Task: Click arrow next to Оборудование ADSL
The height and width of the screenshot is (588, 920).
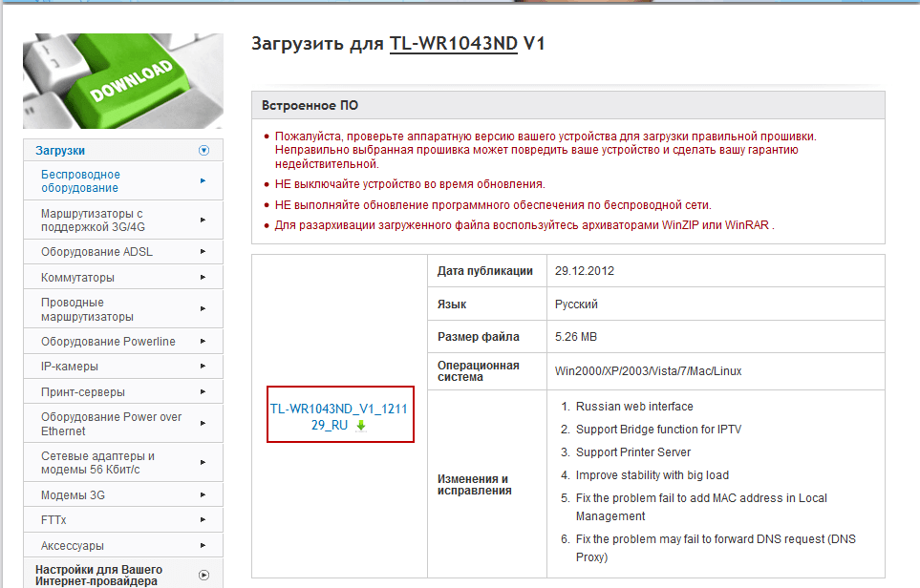Action: 203,252
